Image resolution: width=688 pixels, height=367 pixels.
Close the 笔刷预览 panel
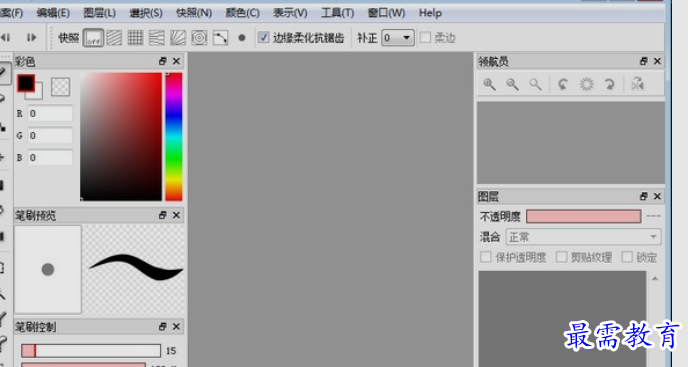pyautogui.click(x=176, y=215)
